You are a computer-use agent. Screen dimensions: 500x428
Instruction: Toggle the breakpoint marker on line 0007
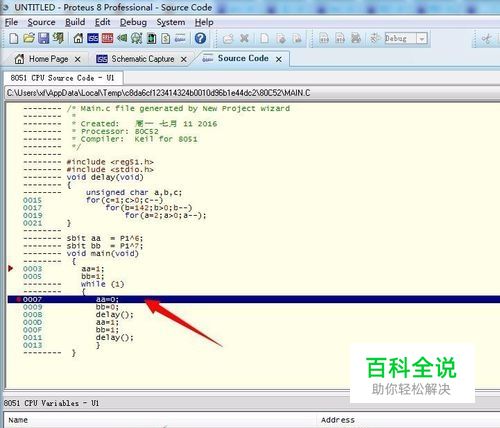coord(19,299)
